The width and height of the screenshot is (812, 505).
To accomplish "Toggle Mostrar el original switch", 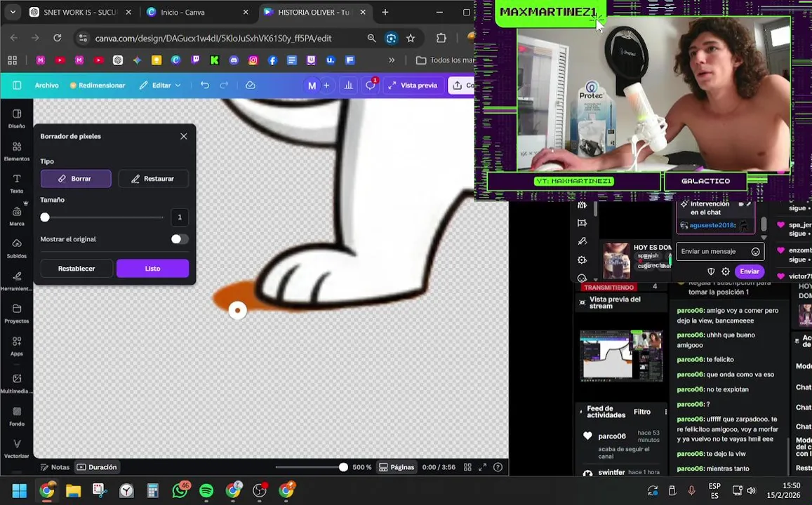I will point(180,239).
